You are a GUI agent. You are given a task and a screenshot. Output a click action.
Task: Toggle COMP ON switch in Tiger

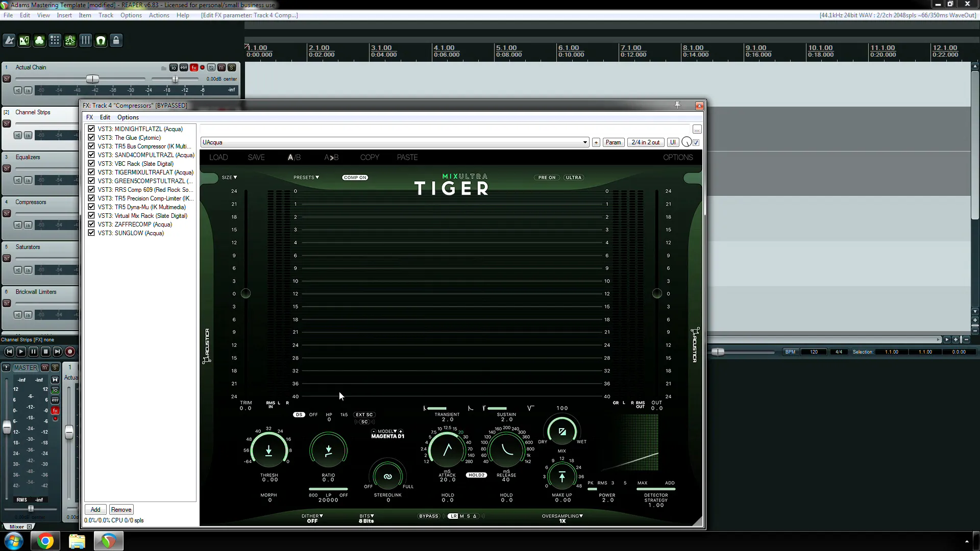click(x=355, y=178)
